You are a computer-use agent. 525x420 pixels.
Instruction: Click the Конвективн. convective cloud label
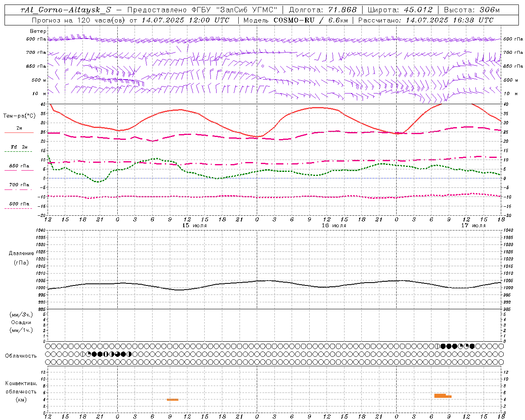21,383
